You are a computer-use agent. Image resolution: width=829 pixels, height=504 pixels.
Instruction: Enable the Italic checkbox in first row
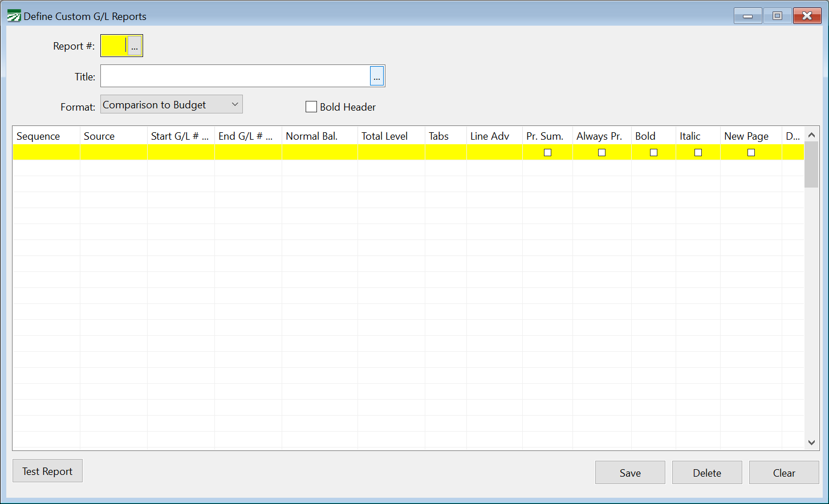[x=698, y=152]
